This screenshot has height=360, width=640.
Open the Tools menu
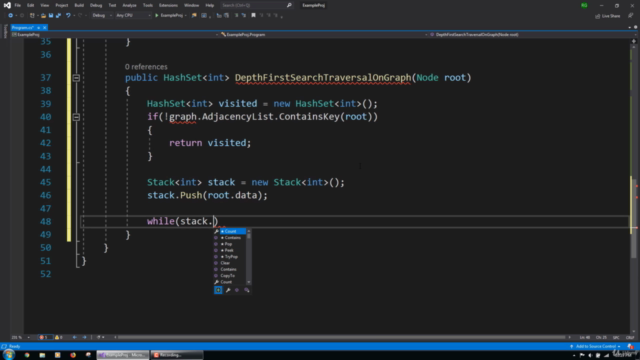pos(148,5)
